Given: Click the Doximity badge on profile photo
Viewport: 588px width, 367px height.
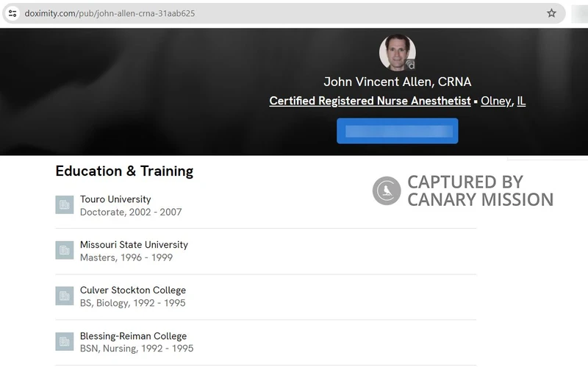Looking at the screenshot, I should (411, 65).
